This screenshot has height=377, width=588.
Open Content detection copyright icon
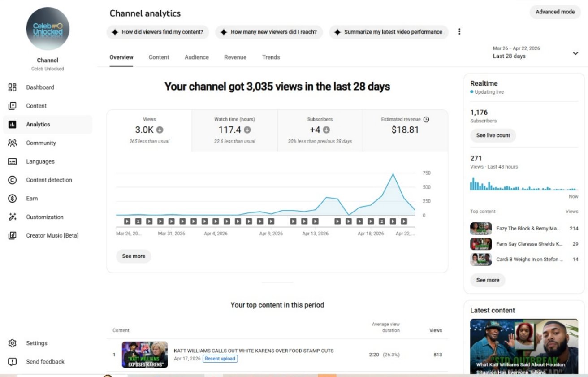[13, 180]
